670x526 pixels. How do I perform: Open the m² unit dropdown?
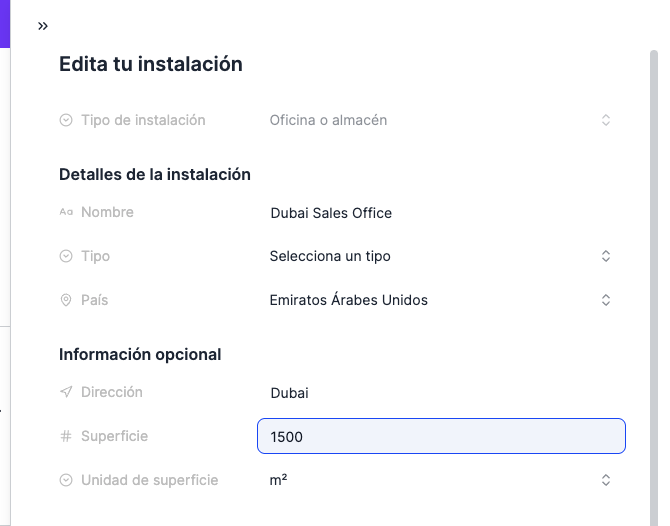(441, 480)
